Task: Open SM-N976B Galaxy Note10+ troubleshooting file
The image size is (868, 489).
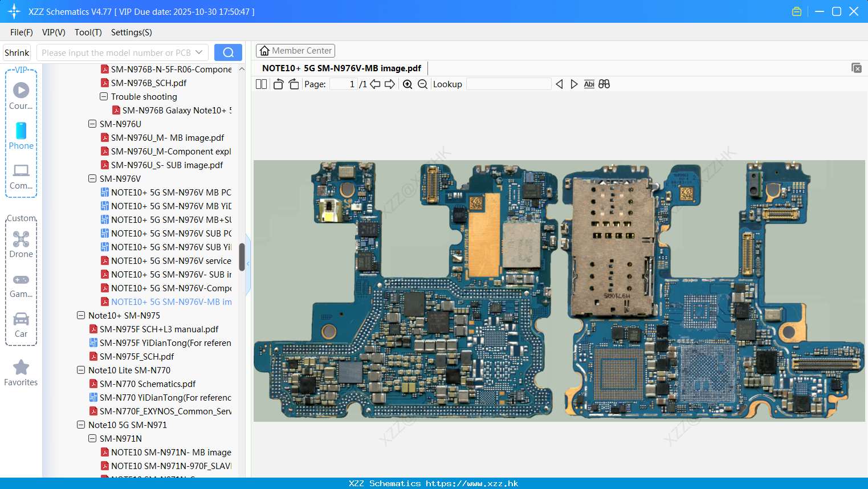Action: click(x=177, y=111)
